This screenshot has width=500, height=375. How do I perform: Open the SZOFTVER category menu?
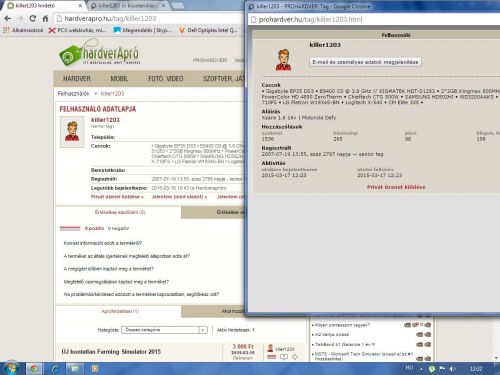point(223,79)
